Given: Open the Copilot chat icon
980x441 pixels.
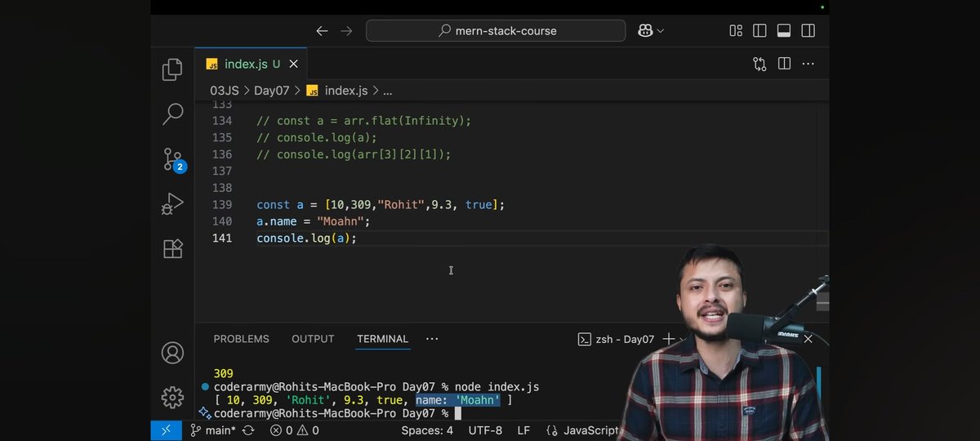Looking at the screenshot, I should 645,31.
